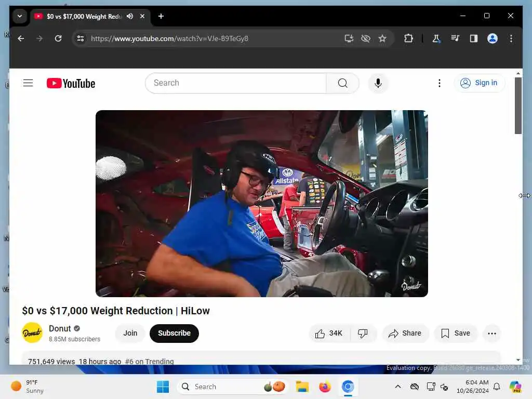Click the page vertical scrollbar thumb

(518, 105)
